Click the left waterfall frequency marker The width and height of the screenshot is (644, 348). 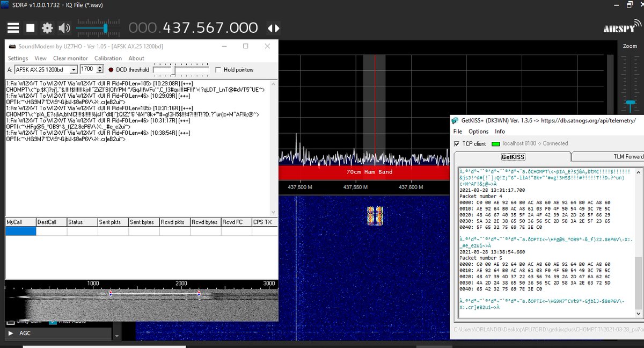pyautogui.click(x=111, y=293)
